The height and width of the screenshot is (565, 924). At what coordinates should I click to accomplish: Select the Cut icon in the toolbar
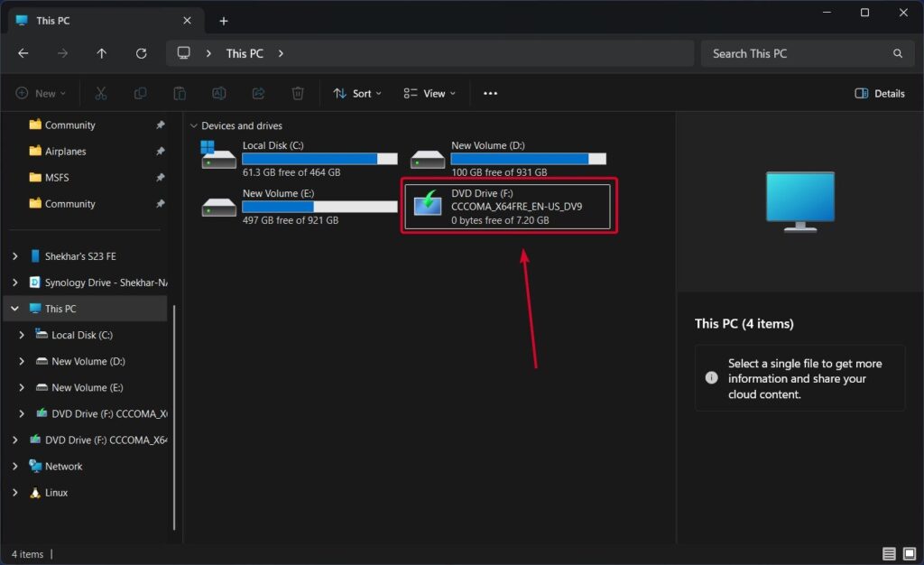point(101,93)
